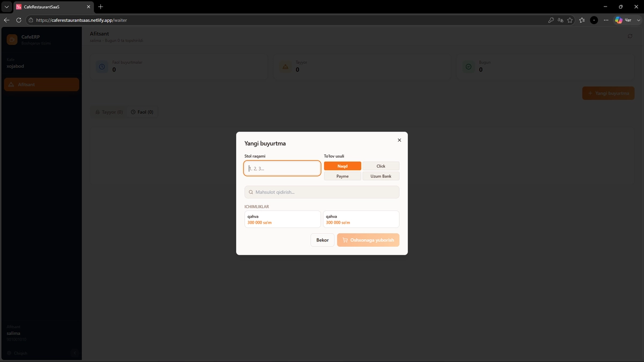This screenshot has height=362, width=644.
Task: Expand the chevron beside Copilot Chat
Action: (638, 20)
